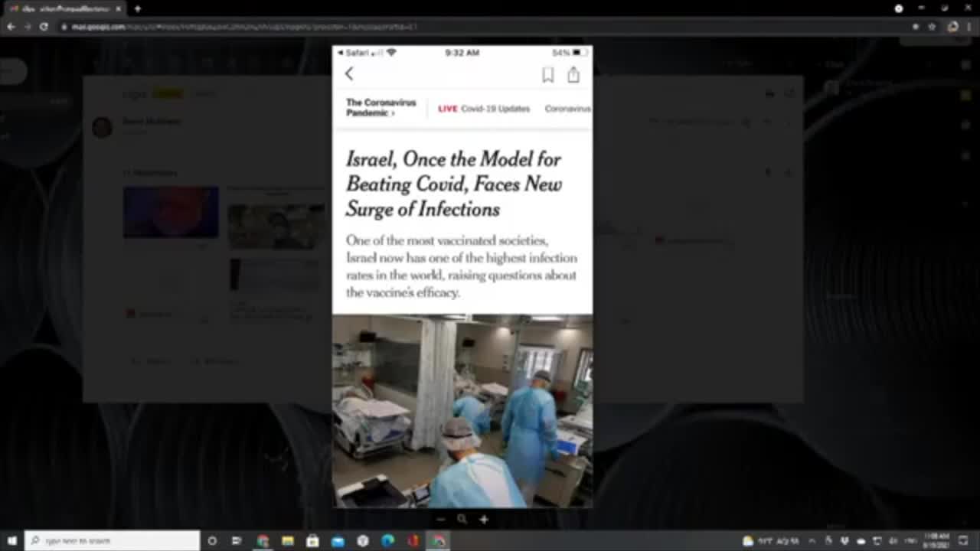This screenshot has height=551, width=980.
Task: Click the browser back arrow
Action: (11, 26)
